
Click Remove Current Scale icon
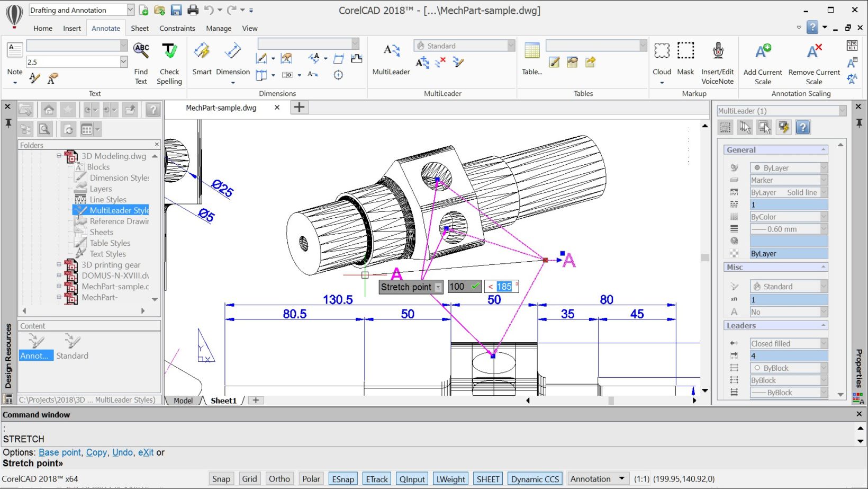[813, 51]
